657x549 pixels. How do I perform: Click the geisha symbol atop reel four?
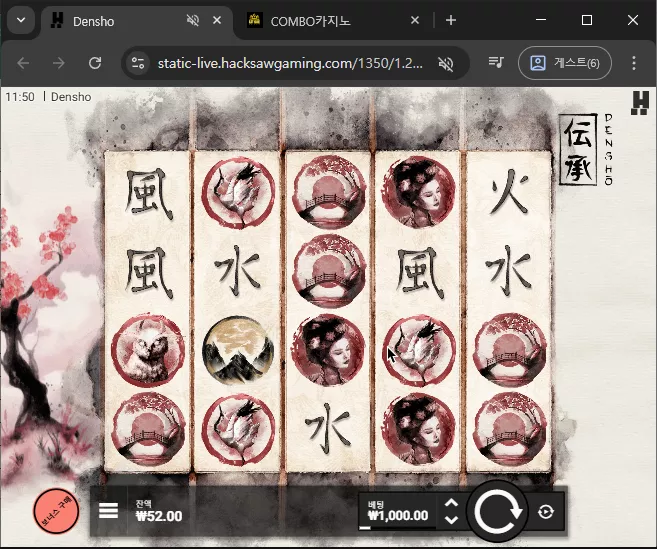click(419, 192)
